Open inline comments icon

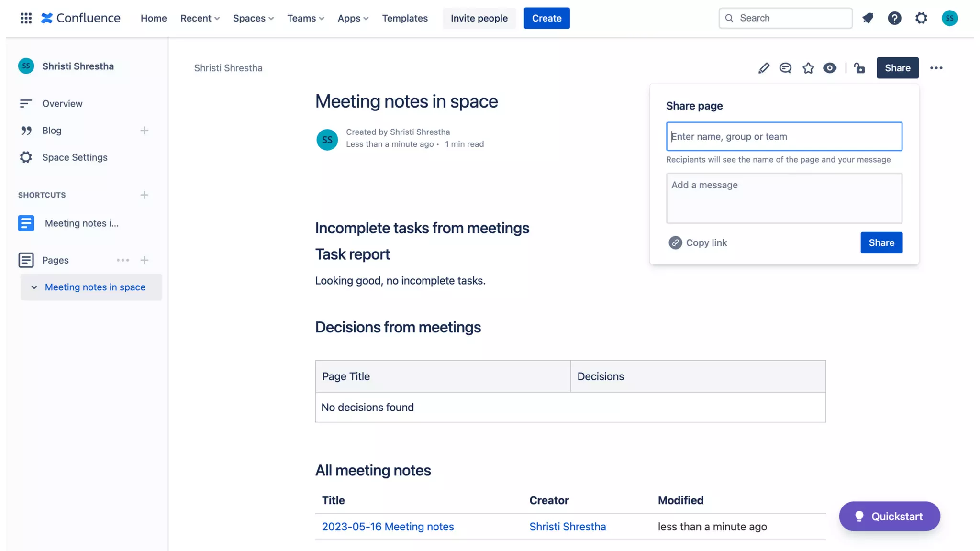tap(785, 68)
